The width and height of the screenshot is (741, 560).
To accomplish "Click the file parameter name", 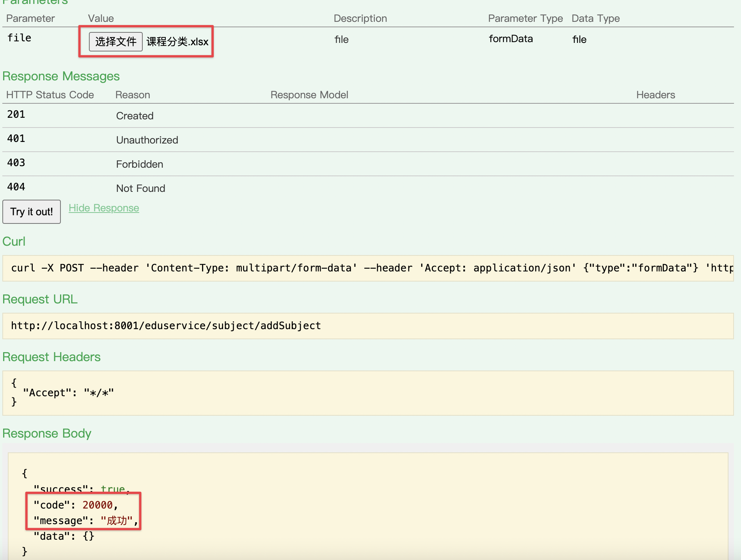I will click(19, 38).
